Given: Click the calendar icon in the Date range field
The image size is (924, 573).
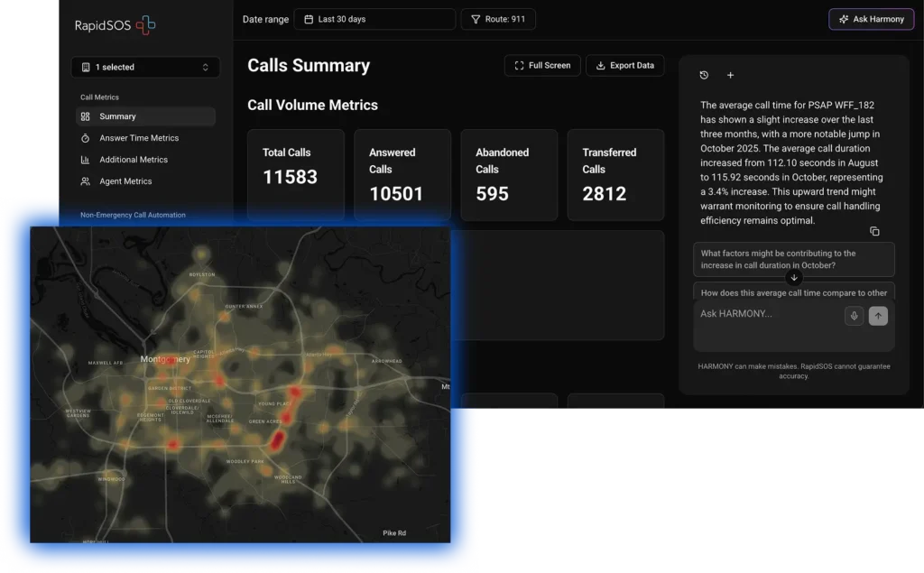Looking at the screenshot, I should tap(308, 18).
